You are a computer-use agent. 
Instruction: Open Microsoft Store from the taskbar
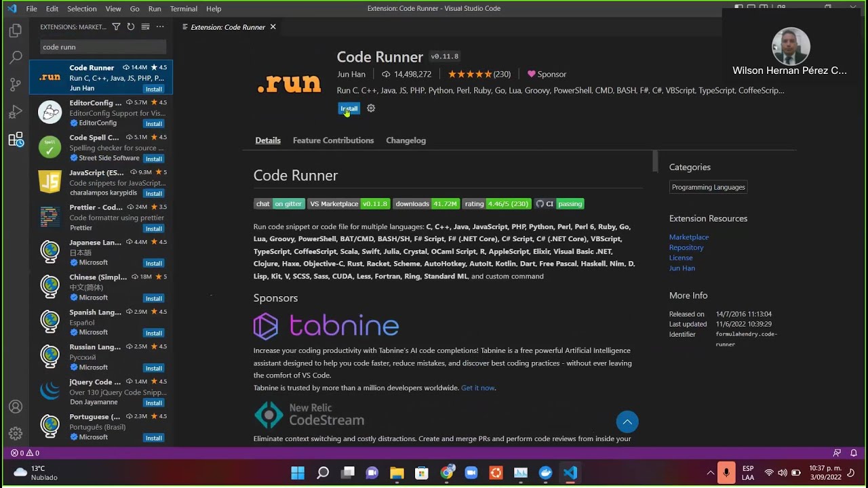click(422, 472)
